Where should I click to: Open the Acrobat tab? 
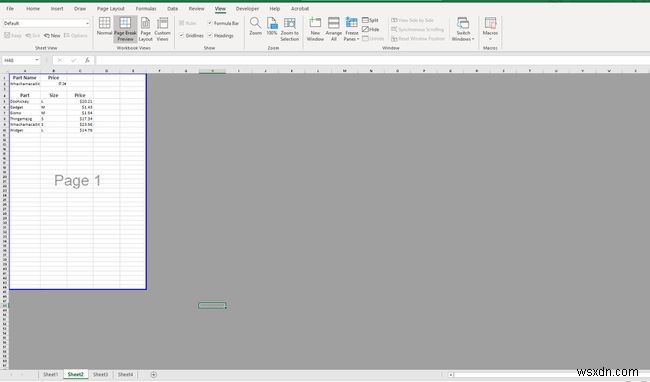coord(300,8)
